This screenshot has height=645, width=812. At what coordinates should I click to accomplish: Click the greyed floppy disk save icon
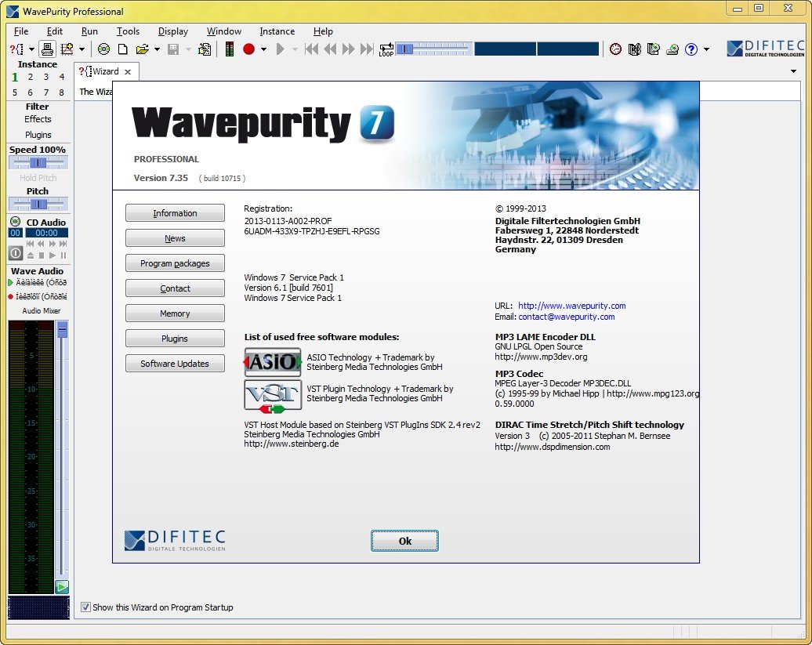click(x=173, y=49)
